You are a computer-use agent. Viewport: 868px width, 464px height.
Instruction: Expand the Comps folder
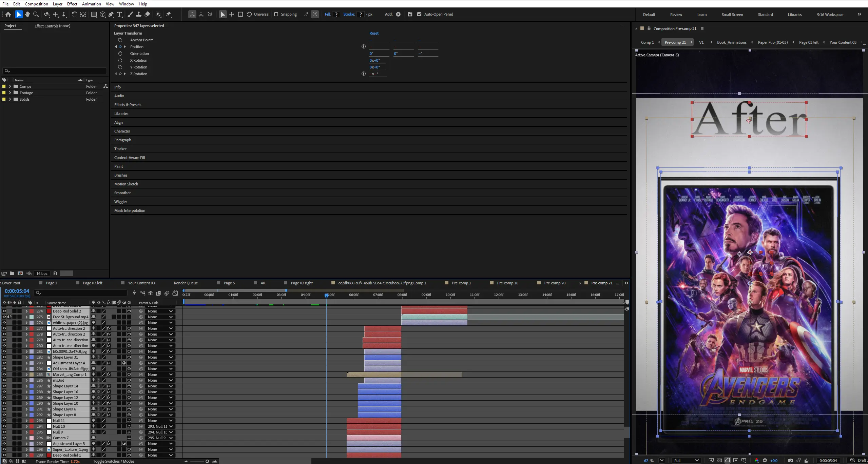[x=10, y=86]
